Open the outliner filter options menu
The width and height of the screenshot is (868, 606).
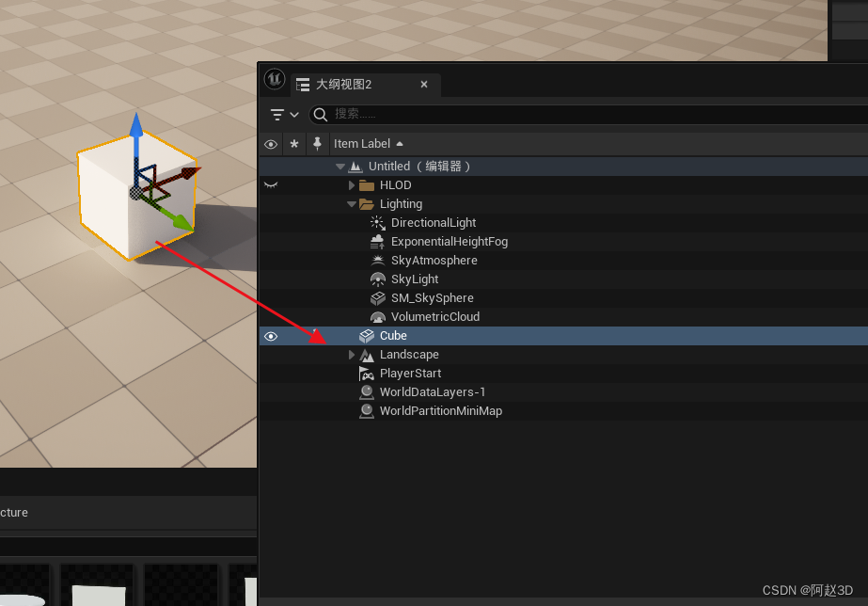coord(284,115)
